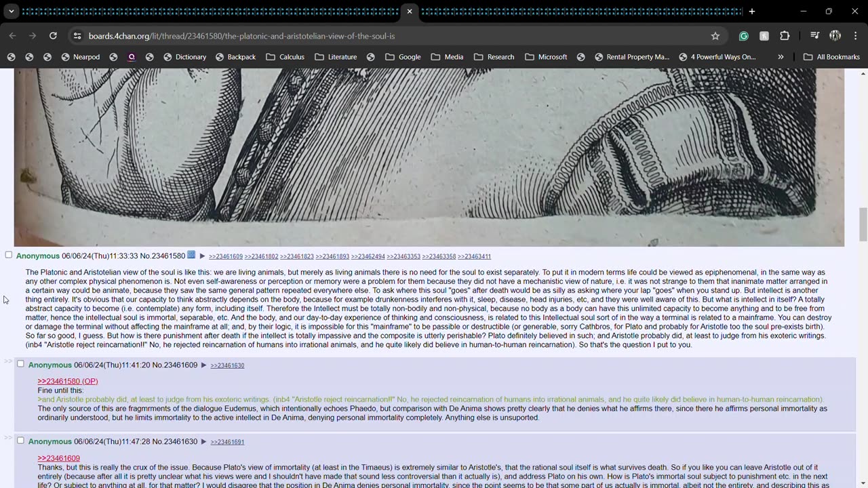Follow backlink >>23461802
This screenshot has width=868, height=488.
pyautogui.click(x=261, y=256)
